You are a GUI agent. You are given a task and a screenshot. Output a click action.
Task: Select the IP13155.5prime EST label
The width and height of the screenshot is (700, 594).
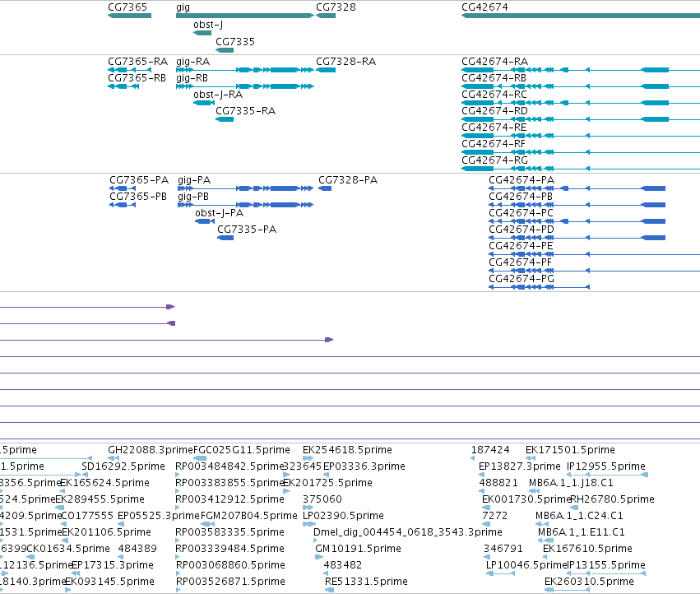[x=605, y=565]
